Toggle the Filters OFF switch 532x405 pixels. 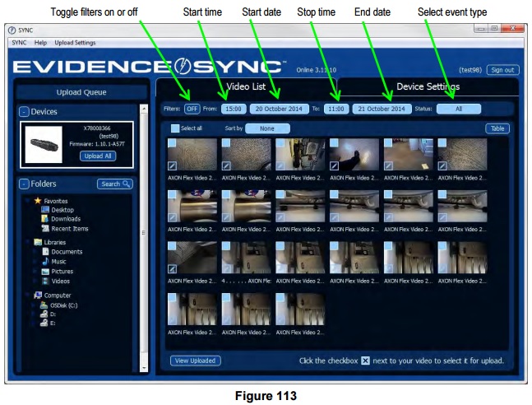(x=192, y=109)
